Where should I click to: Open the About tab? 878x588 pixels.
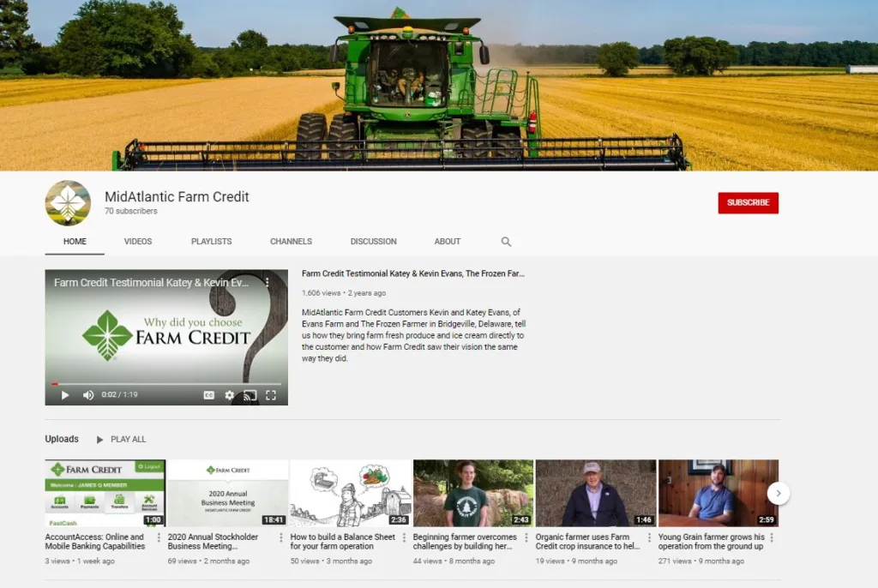448,242
